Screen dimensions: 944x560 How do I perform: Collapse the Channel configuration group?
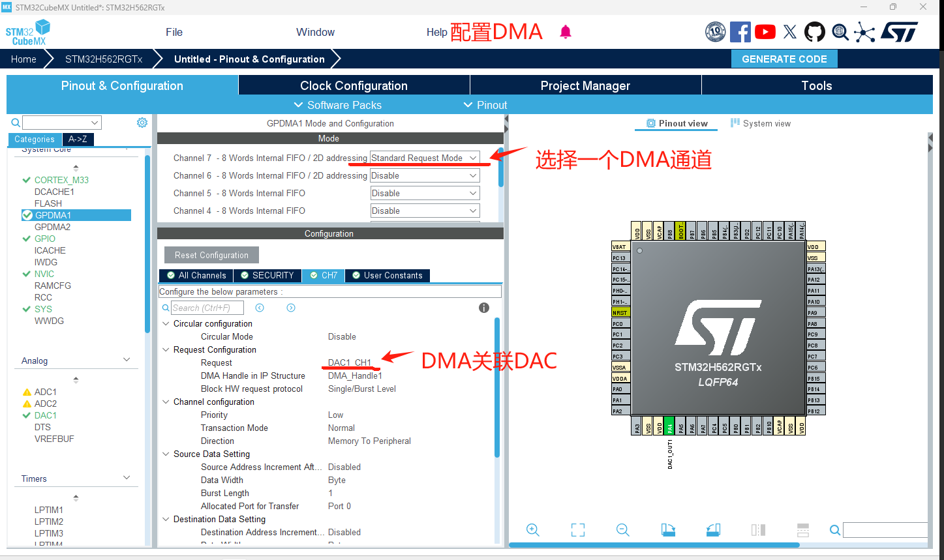pos(166,402)
